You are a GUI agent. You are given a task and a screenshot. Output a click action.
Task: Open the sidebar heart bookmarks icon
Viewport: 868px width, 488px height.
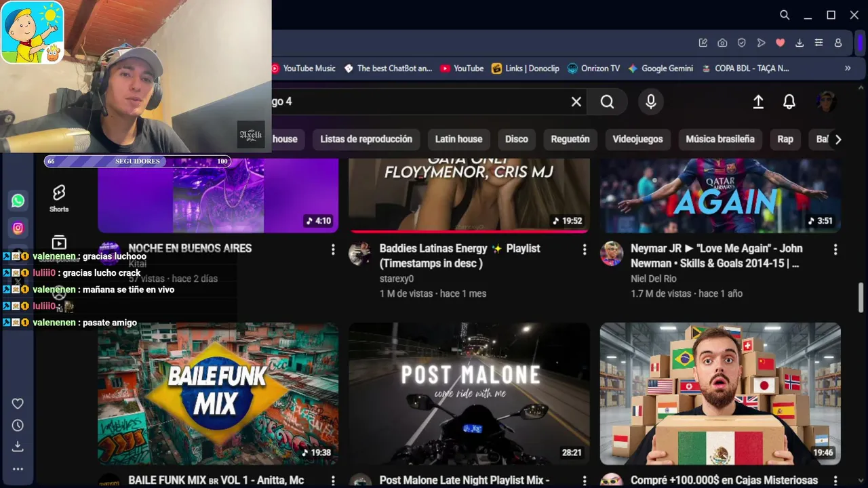(x=18, y=403)
